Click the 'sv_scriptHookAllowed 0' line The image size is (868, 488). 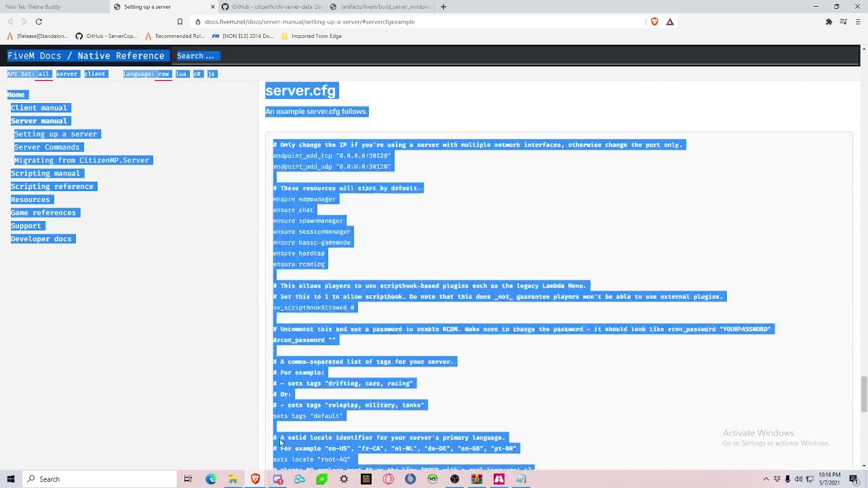313,308
